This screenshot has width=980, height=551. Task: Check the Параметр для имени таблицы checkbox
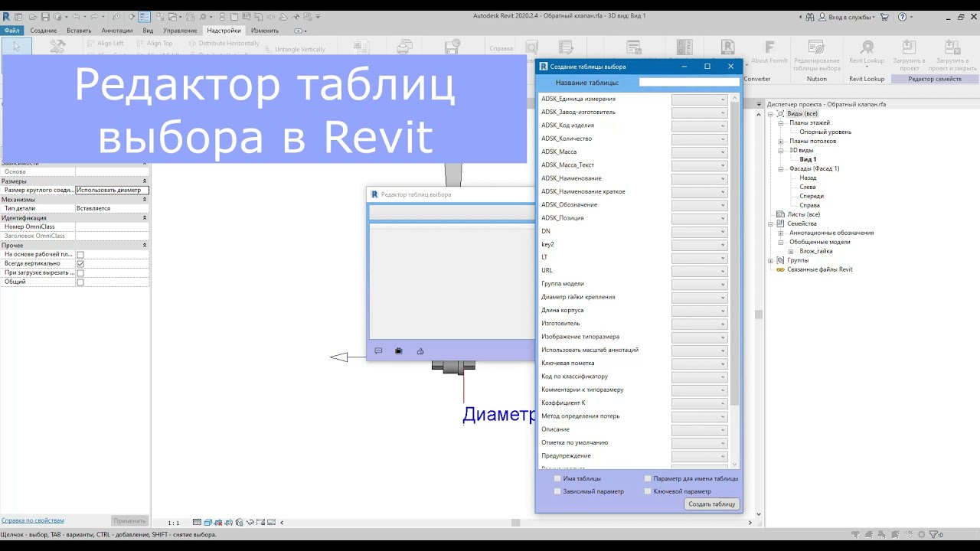(648, 478)
